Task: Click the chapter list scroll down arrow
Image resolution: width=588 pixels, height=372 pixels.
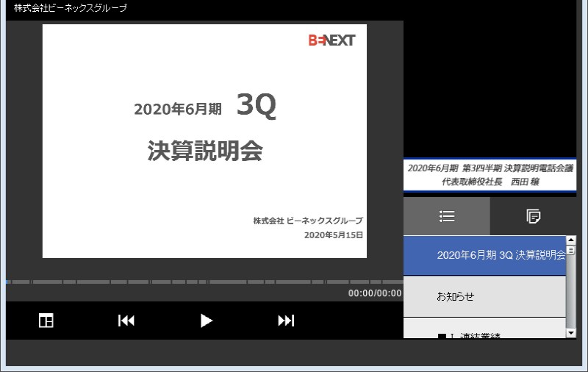Action: (571, 333)
